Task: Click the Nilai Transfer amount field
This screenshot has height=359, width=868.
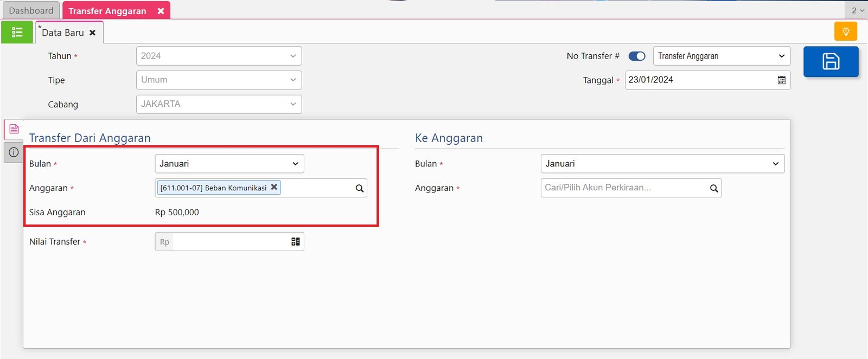Action: [x=231, y=242]
